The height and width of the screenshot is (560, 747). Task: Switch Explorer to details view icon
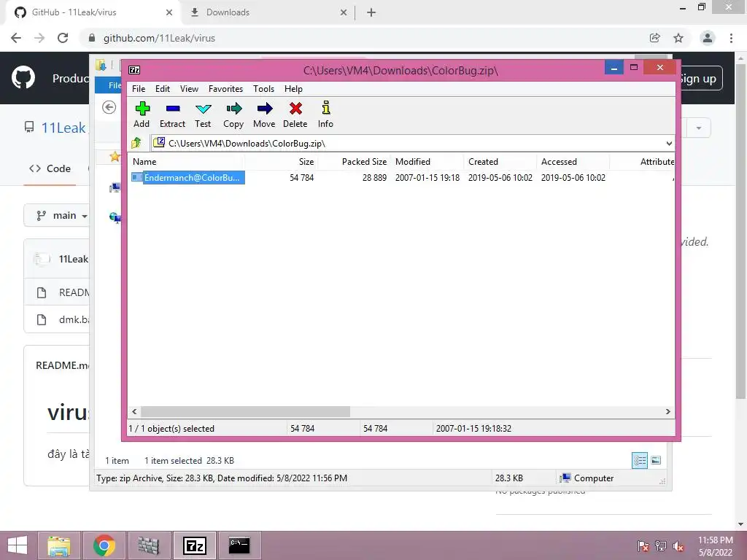[640, 461]
